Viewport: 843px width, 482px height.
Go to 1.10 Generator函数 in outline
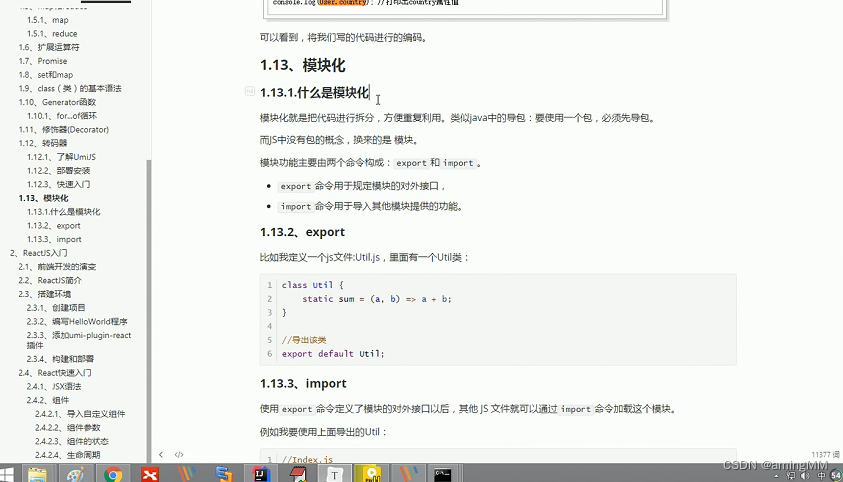(57, 102)
